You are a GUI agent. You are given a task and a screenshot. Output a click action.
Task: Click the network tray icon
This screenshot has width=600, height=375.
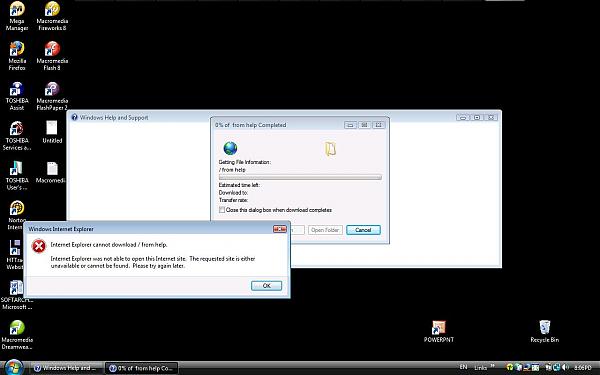tap(556, 367)
